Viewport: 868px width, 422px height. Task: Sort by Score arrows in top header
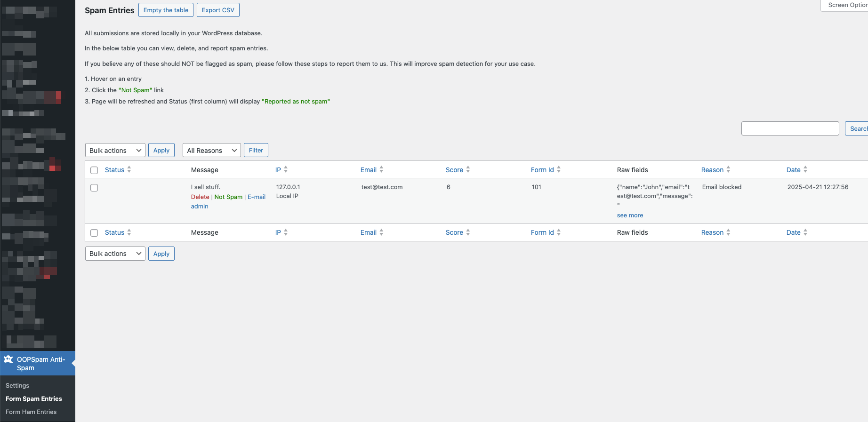468,169
